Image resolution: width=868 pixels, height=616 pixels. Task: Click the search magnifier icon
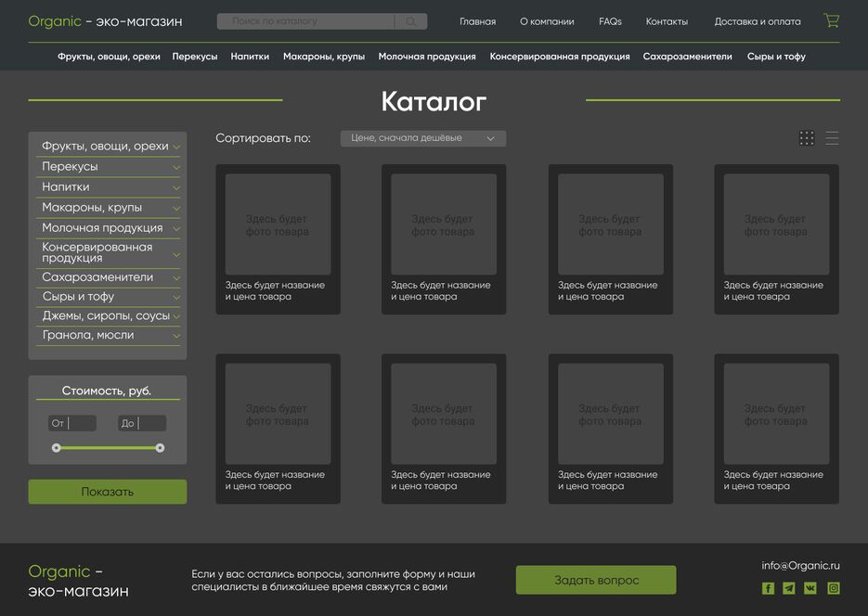pyautogui.click(x=410, y=21)
